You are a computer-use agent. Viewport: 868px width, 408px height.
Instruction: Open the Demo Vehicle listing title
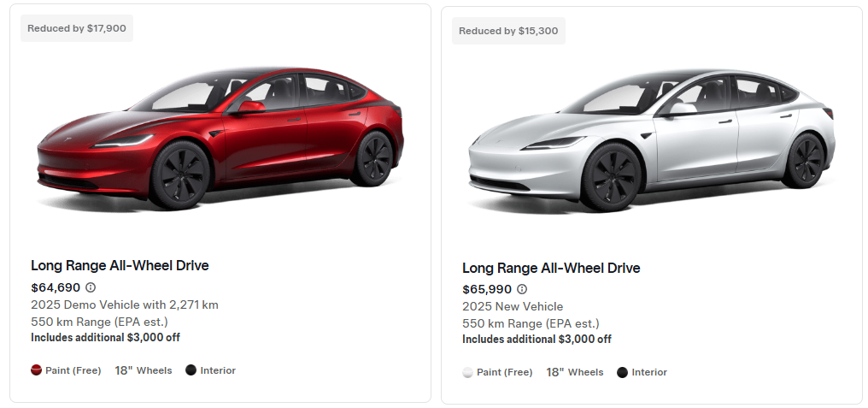pyautogui.click(x=120, y=265)
